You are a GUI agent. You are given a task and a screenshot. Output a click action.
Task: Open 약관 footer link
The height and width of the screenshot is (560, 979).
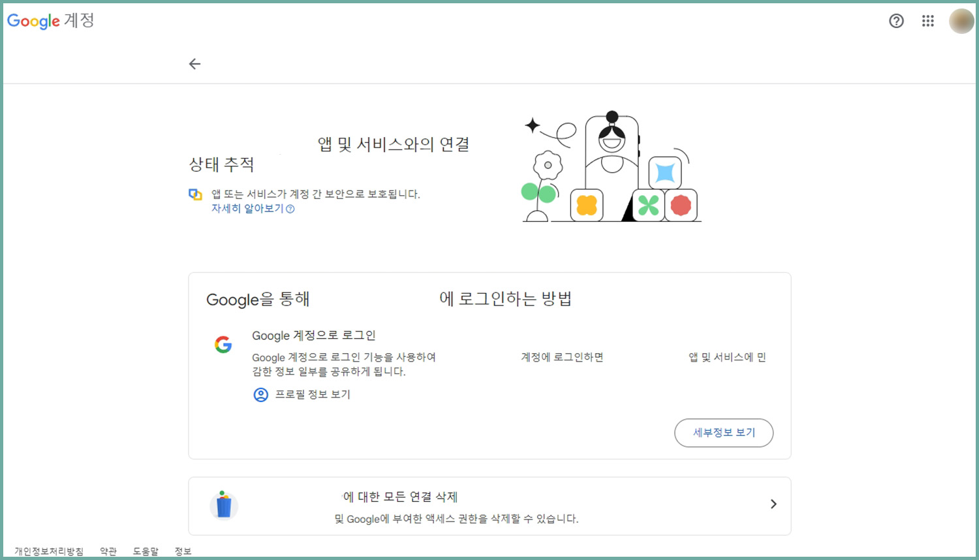coord(108,552)
